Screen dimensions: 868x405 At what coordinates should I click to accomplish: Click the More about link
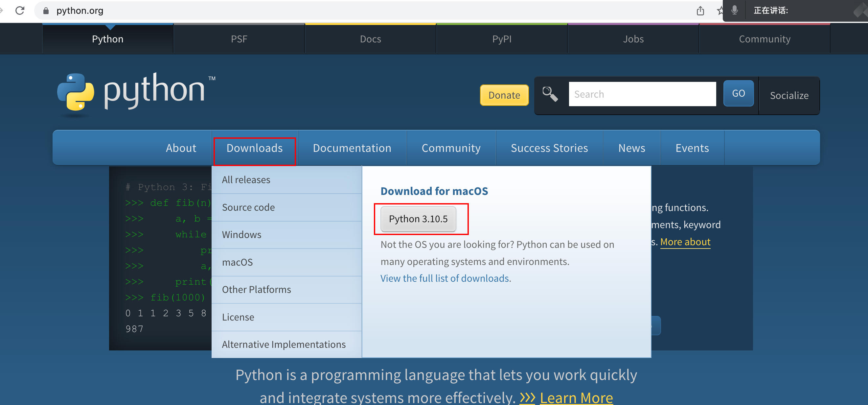click(x=685, y=242)
